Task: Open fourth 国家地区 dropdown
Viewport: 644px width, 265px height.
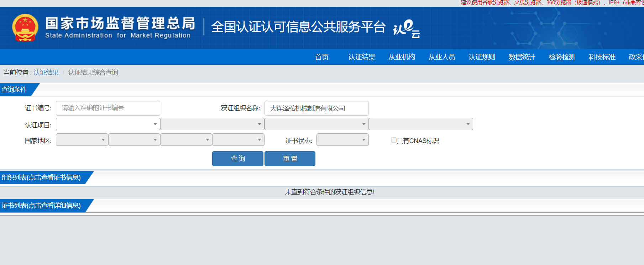Action: click(238, 140)
